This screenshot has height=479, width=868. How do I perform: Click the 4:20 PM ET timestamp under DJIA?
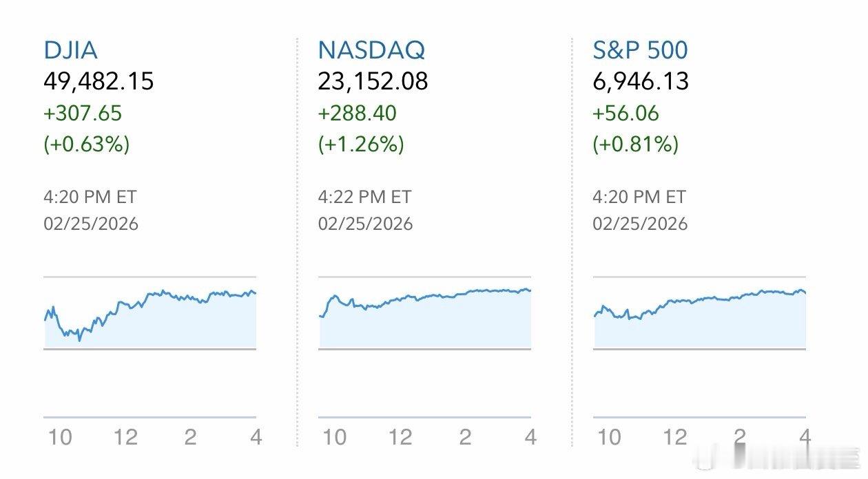coord(90,197)
